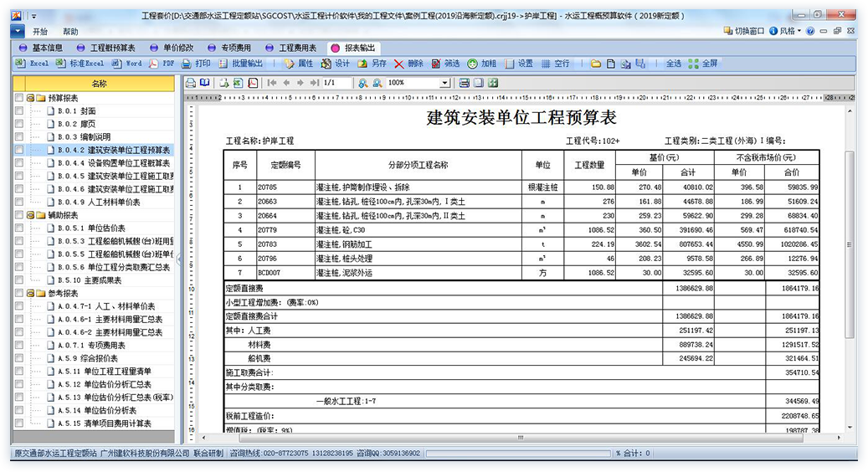868x472 pixels.
Task: Select A.5.15 清单项目费用计算表 report
Action: click(x=104, y=423)
